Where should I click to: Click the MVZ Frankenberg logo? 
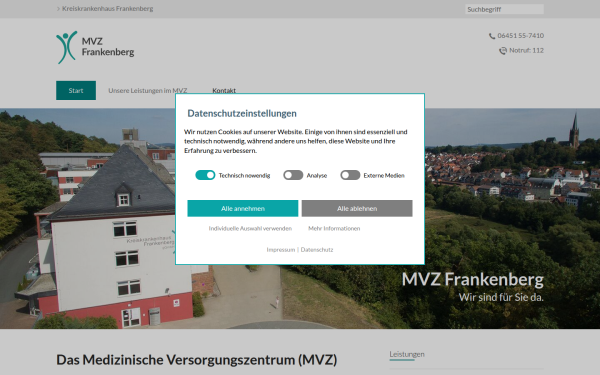coord(95,47)
